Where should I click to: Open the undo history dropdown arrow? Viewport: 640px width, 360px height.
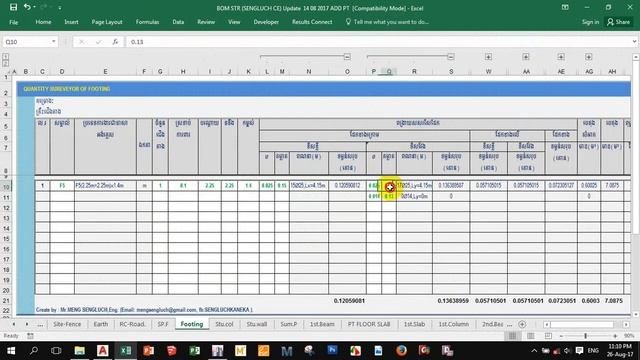34,8
